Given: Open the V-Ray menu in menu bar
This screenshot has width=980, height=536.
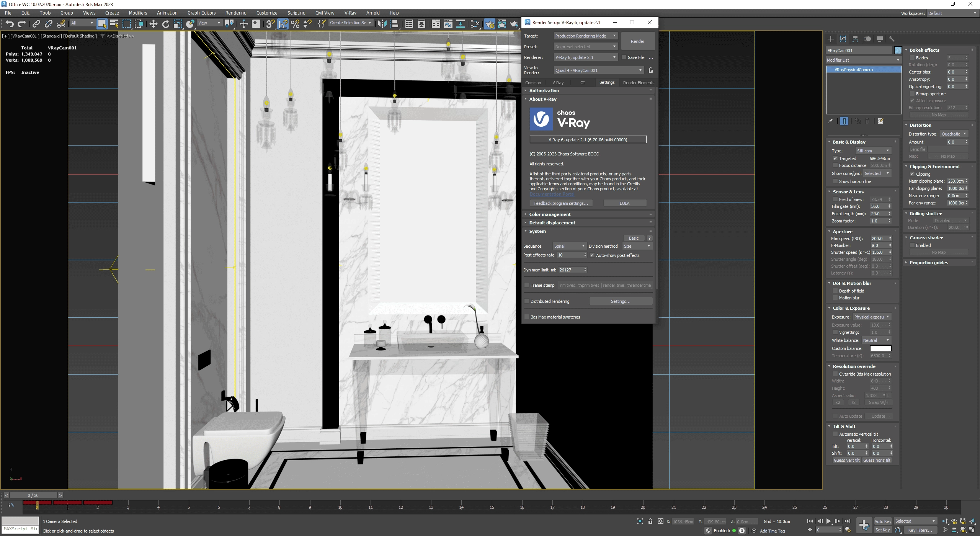Looking at the screenshot, I should click(350, 13).
